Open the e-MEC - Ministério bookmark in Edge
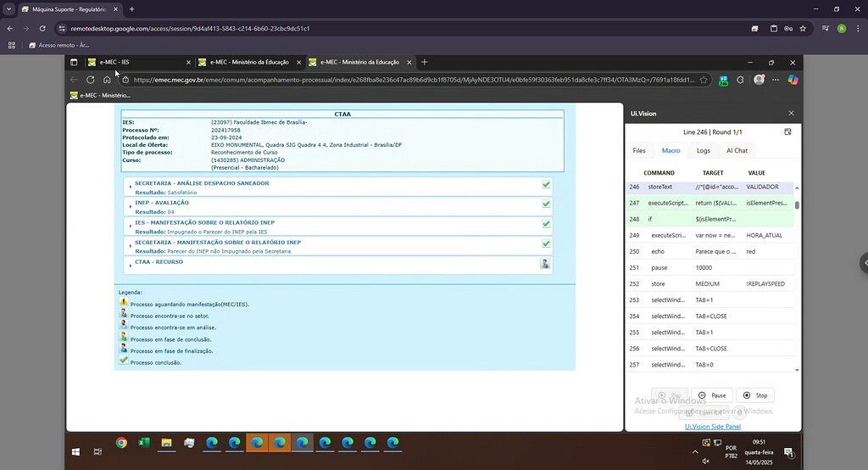The height and width of the screenshot is (470, 868). tap(100, 95)
